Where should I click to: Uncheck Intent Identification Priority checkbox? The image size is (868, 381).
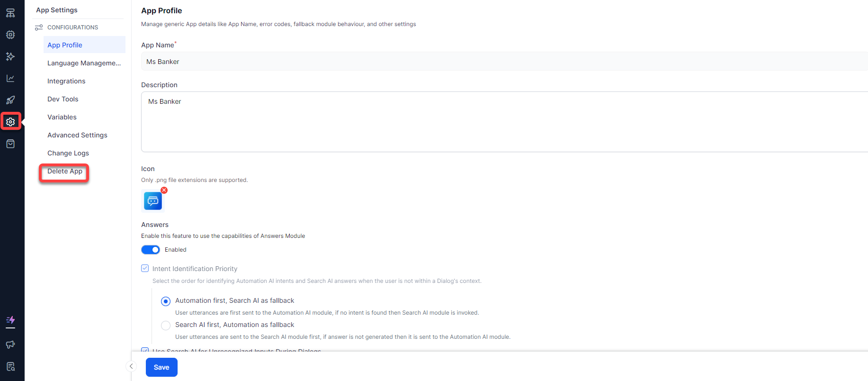145,268
